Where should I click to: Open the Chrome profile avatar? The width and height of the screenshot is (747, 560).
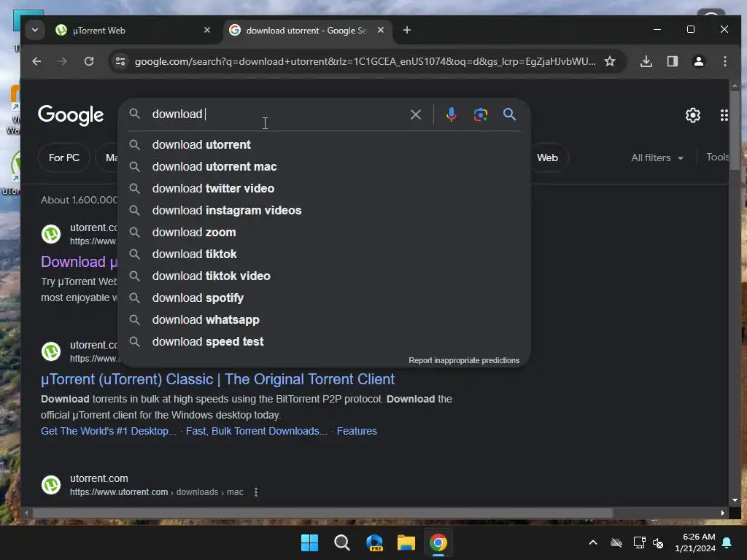coord(698,61)
